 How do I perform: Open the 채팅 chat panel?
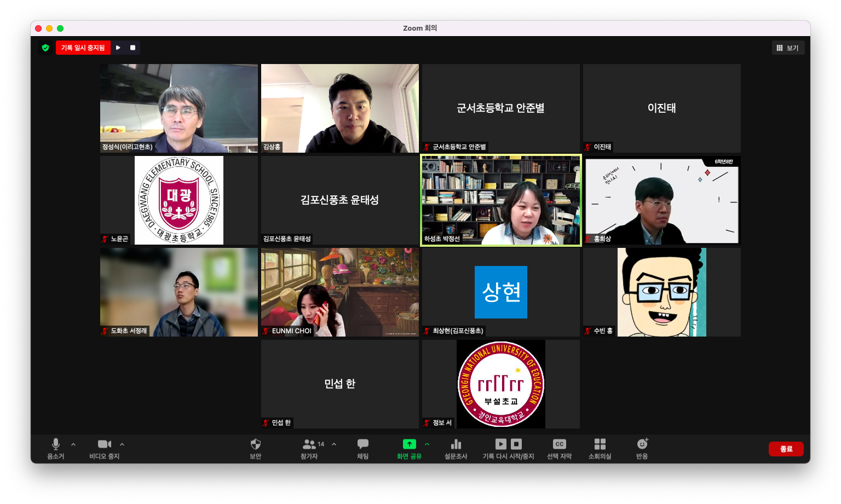363,449
